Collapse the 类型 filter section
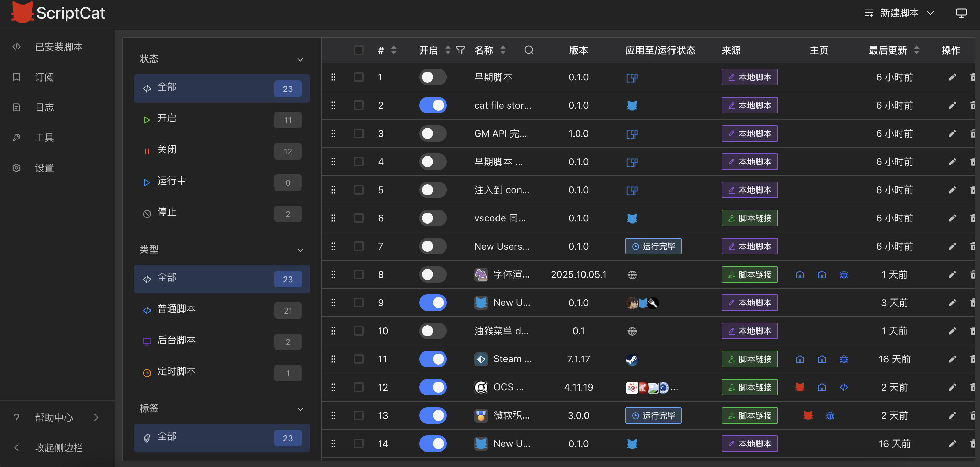The height and width of the screenshot is (467, 980). point(300,250)
